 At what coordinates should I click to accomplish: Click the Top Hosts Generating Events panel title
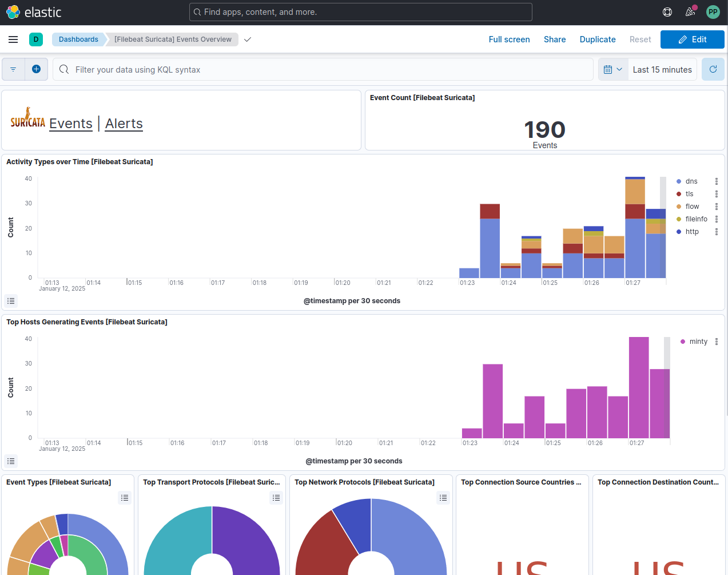(x=87, y=322)
